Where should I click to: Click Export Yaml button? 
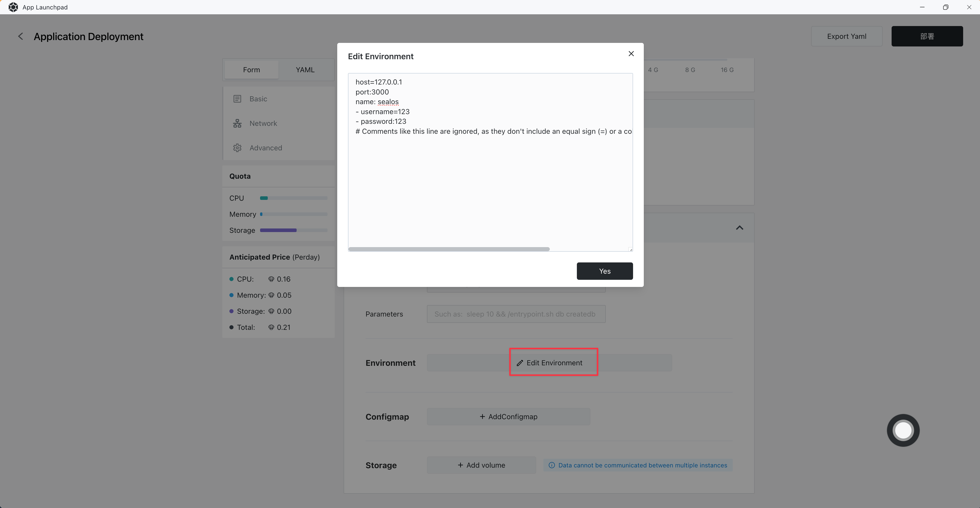[846, 37]
